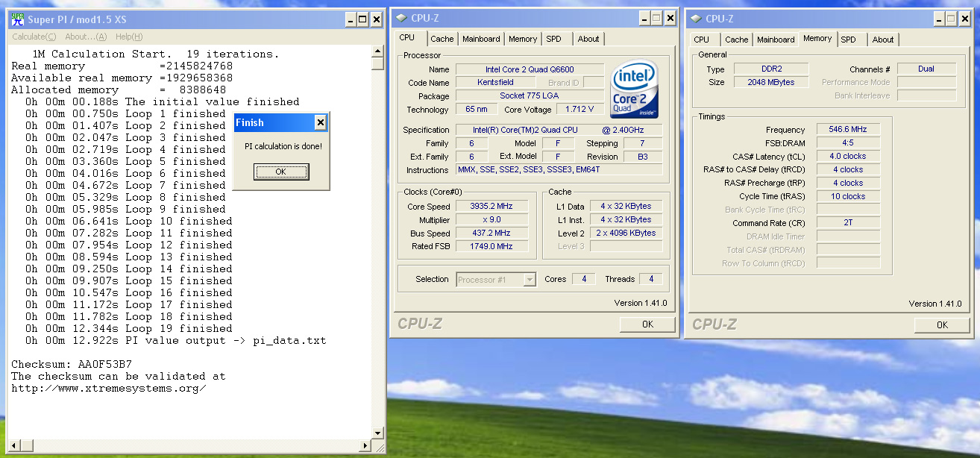Click the Cores value 4 field
The height and width of the screenshot is (458, 980).
584,279
